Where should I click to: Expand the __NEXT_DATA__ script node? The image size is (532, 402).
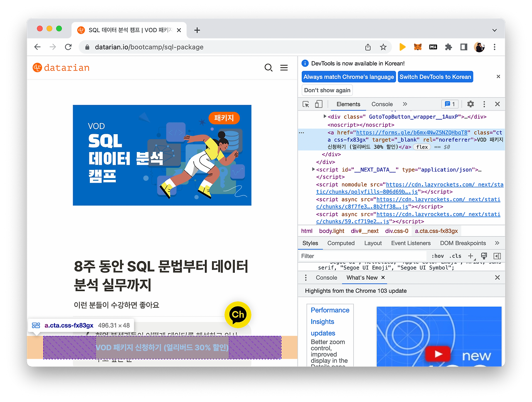click(313, 169)
